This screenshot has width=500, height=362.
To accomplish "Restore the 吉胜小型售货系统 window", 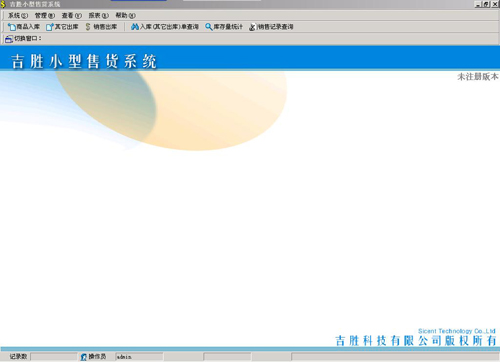I will [x=486, y=4].
